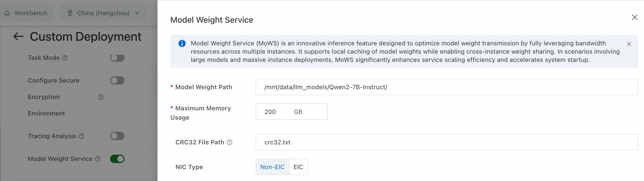Click the Model Weight Path input field
Screen dimensions: 644x181
[x=447, y=87]
